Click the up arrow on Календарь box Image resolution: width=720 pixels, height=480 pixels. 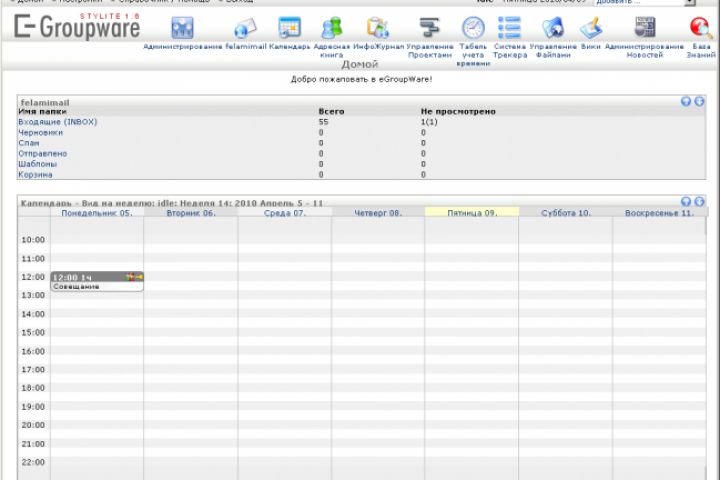[x=686, y=202]
